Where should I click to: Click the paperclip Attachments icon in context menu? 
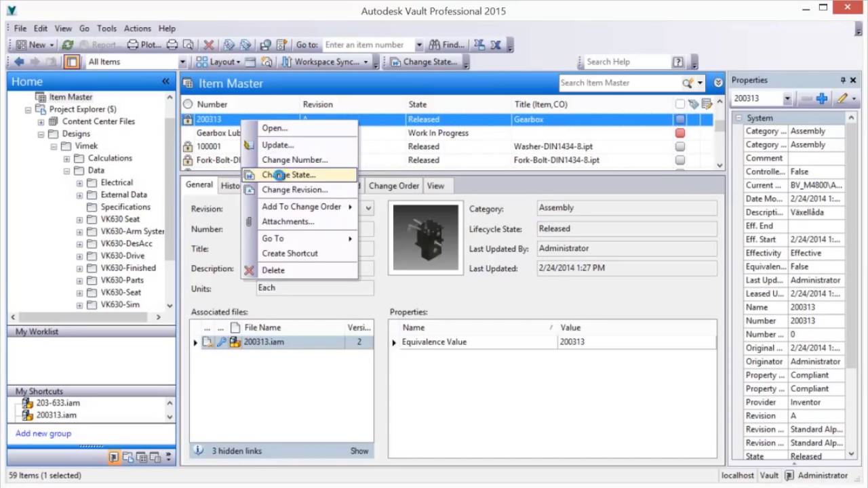tap(249, 222)
